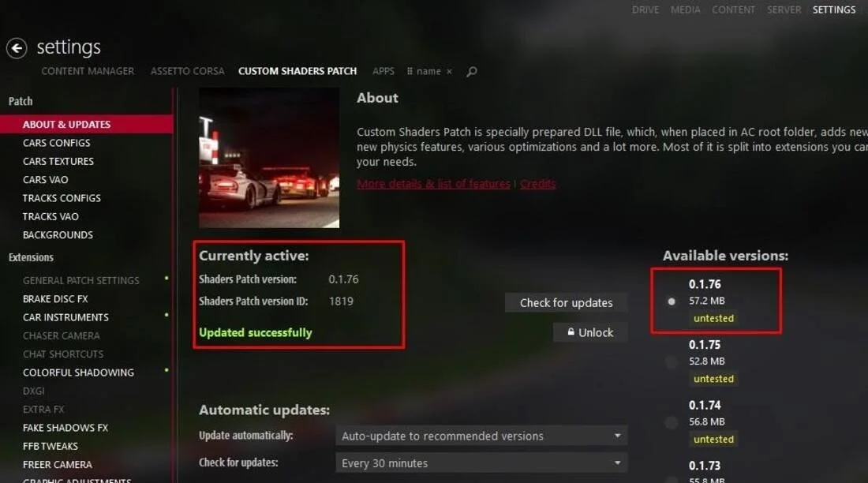
Task: Click the grip icon beside 'name'
Action: [x=410, y=72]
